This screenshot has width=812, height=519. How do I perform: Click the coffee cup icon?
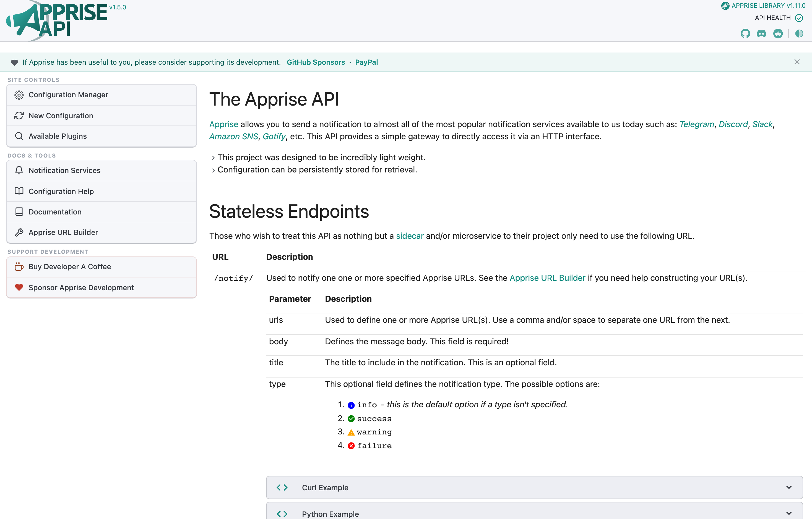(x=19, y=267)
